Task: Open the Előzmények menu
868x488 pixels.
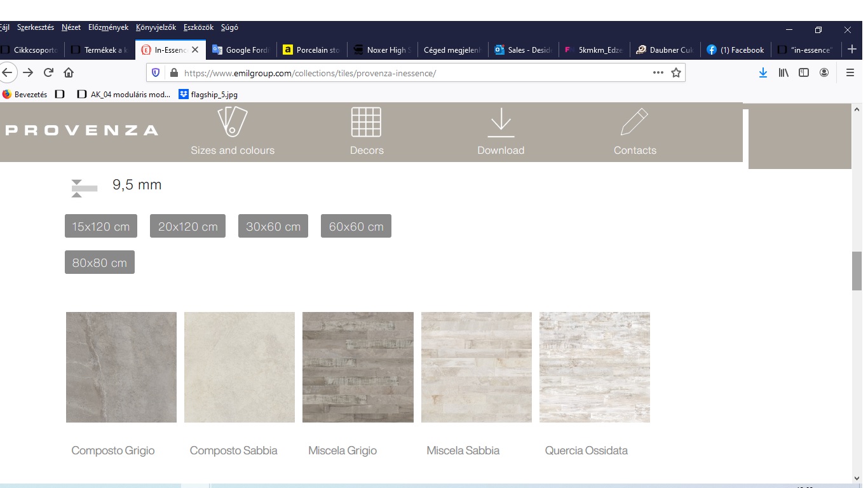Action: (x=108, y=28)
